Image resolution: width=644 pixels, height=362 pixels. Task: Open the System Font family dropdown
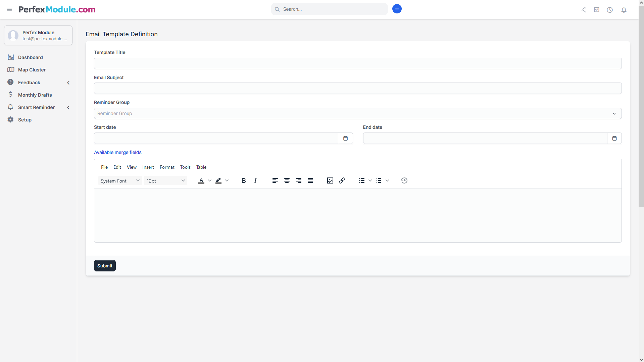click(120, 181)
